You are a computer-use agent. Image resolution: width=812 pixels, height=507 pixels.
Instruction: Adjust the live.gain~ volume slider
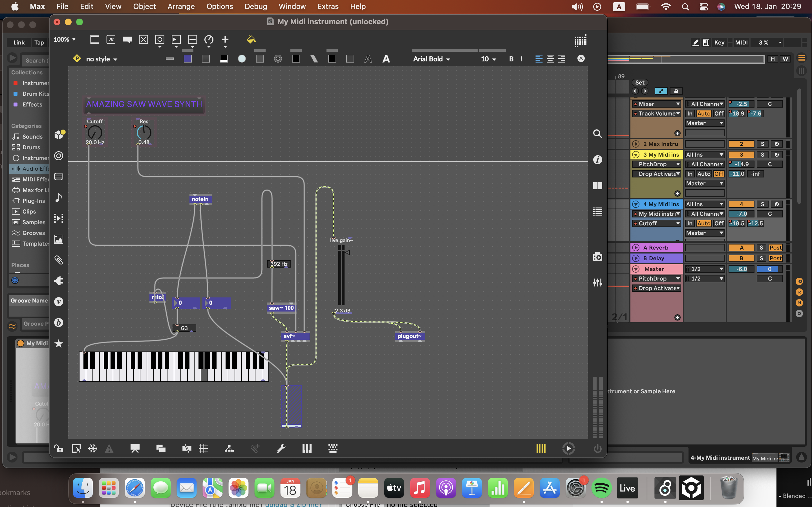tap(341, 275)
